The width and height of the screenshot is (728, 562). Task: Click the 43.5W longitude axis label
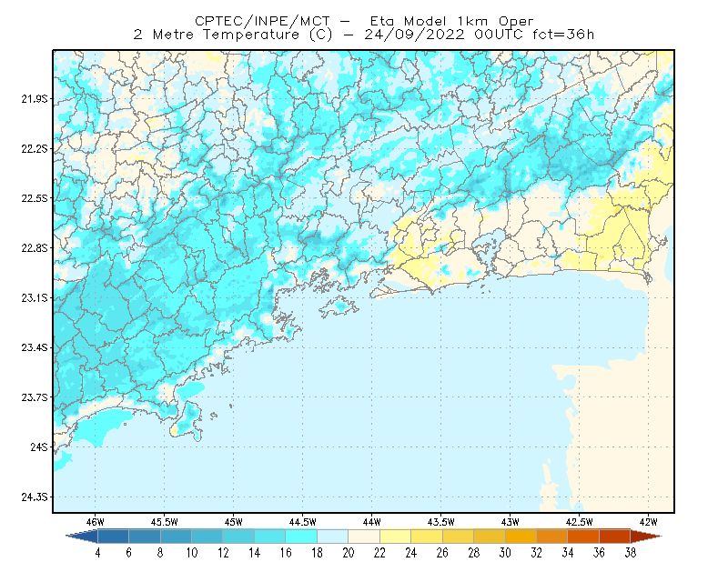pyautogui.click(x=440, y=522)
